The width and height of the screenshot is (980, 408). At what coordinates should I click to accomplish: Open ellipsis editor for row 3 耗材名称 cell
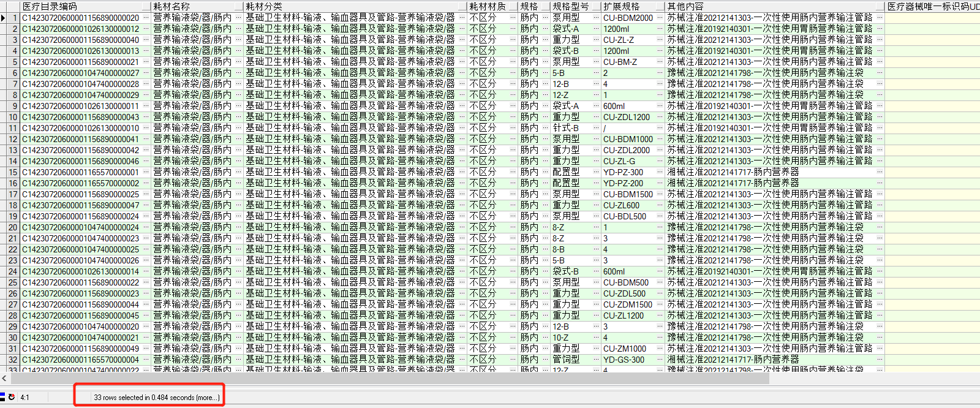[239, 40]
